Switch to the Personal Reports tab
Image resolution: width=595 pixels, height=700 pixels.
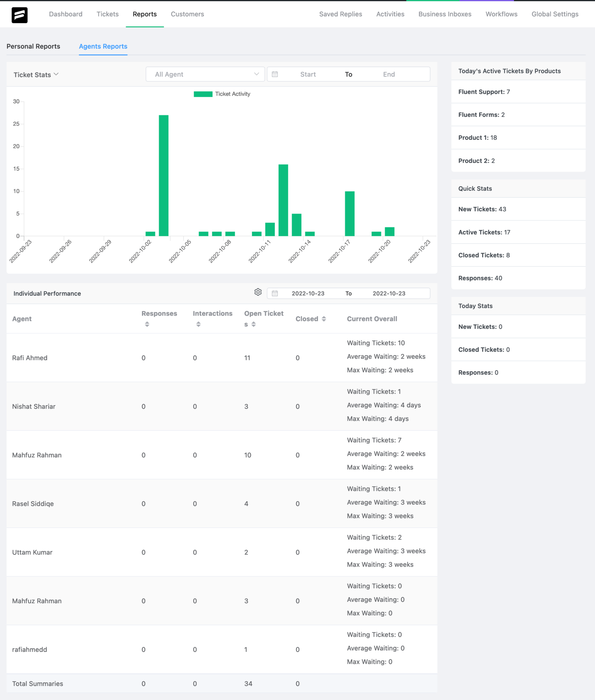[x=33, y=46]
